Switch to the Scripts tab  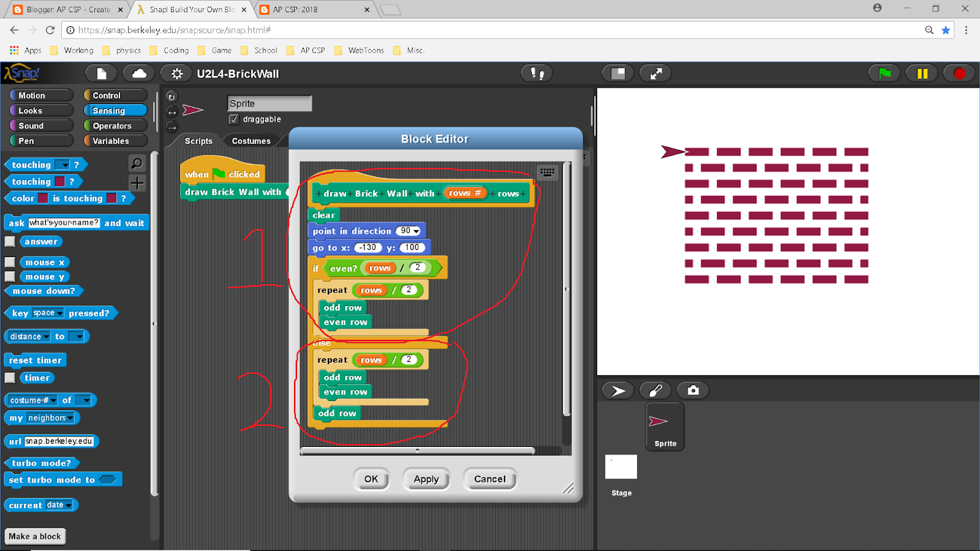tap(198, 141)
